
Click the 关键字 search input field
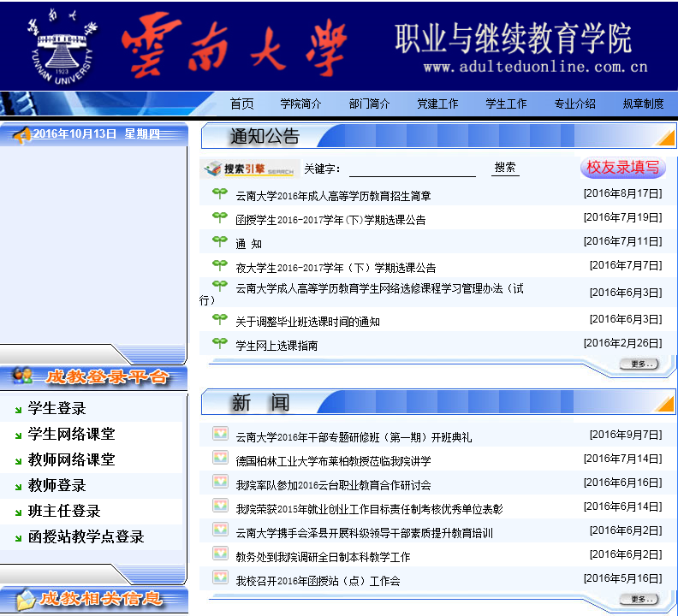(413, 169)
